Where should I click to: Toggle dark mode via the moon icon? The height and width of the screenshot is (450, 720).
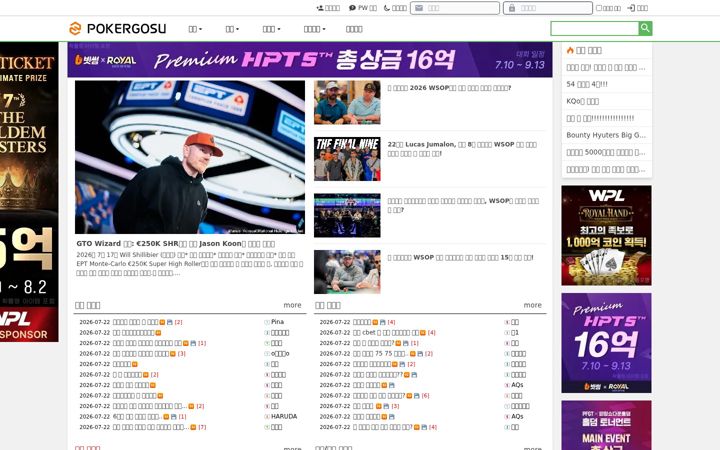coord(387,8)
